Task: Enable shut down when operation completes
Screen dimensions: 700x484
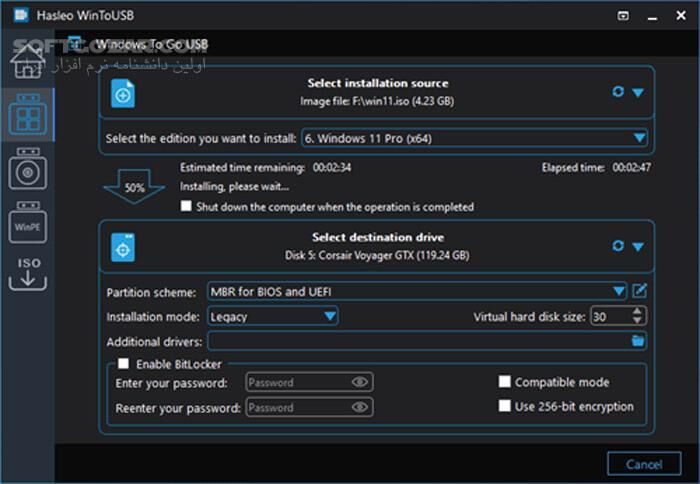Action: pyautogui.click(x=186, y=207)
